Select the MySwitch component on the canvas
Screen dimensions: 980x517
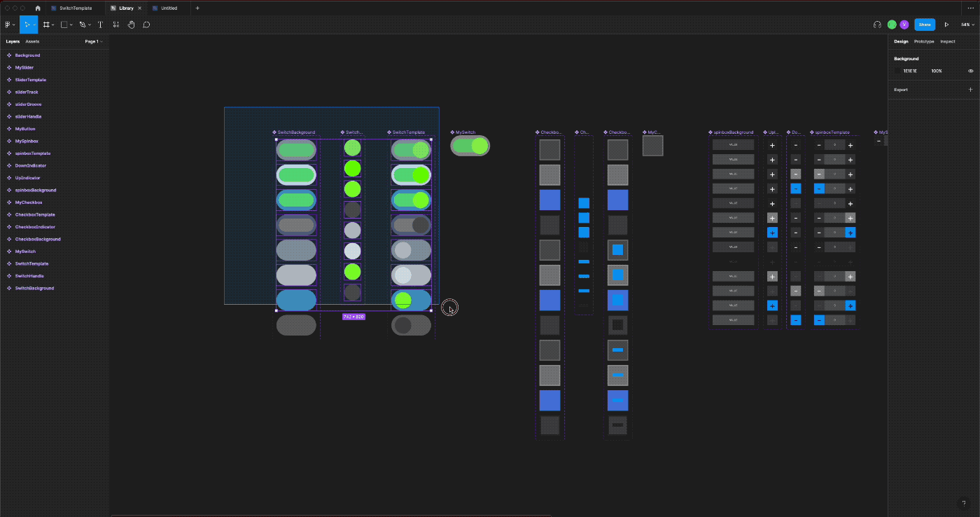point(470,146)
